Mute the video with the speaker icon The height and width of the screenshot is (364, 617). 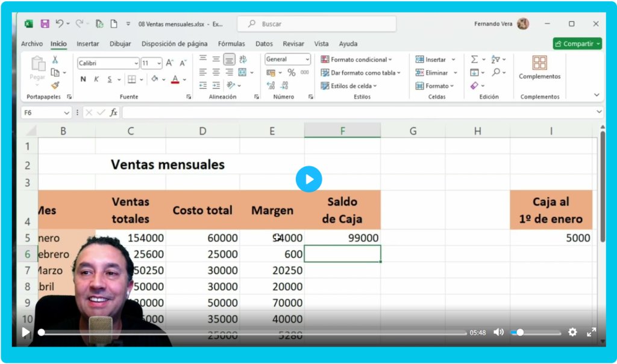(498, 332)
